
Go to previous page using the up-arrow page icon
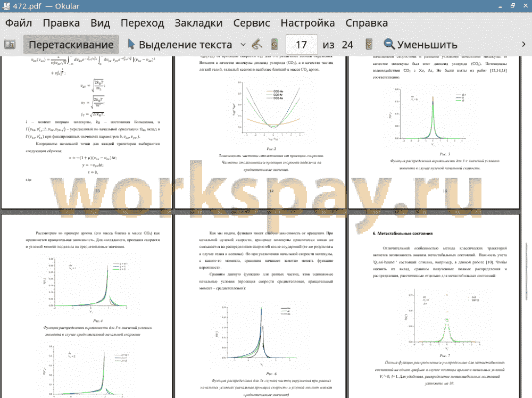coord(275,45)
